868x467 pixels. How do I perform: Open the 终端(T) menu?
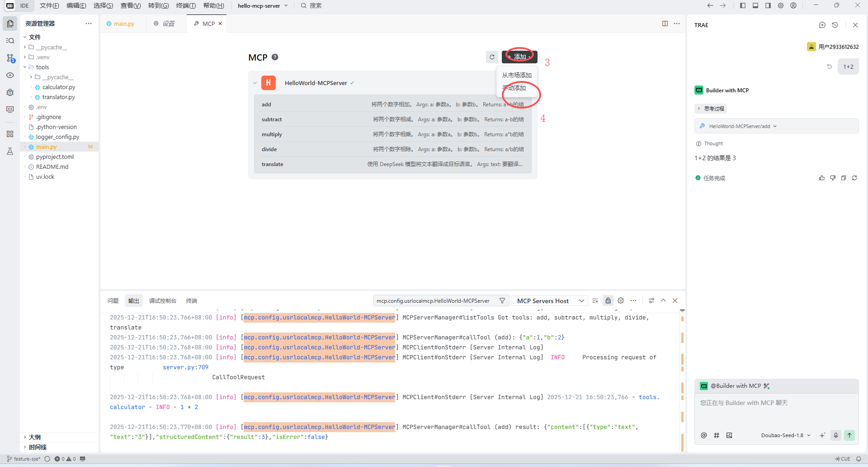[x=186, y=5]
